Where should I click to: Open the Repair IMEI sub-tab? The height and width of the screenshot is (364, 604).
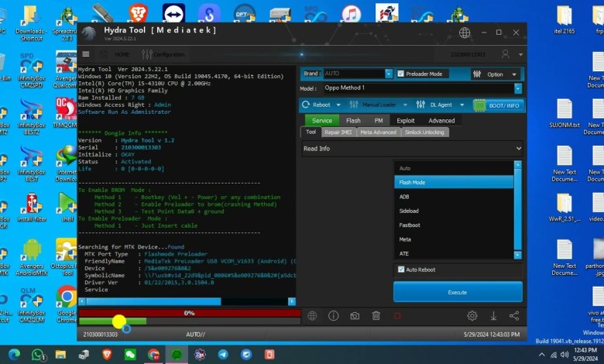pyautogui.click(x=338, y=132)
